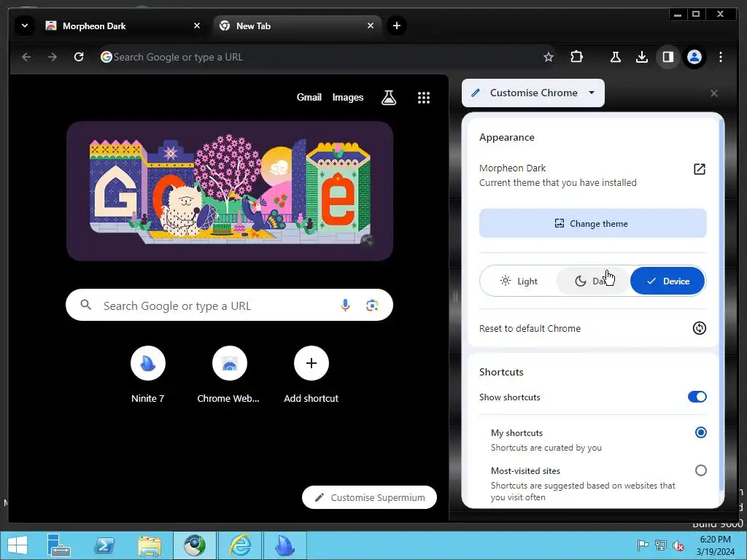Open Server Manager from the taskbar
This screenshot has width=747, height=560.
pyautogui.click(x=58, y=545)
